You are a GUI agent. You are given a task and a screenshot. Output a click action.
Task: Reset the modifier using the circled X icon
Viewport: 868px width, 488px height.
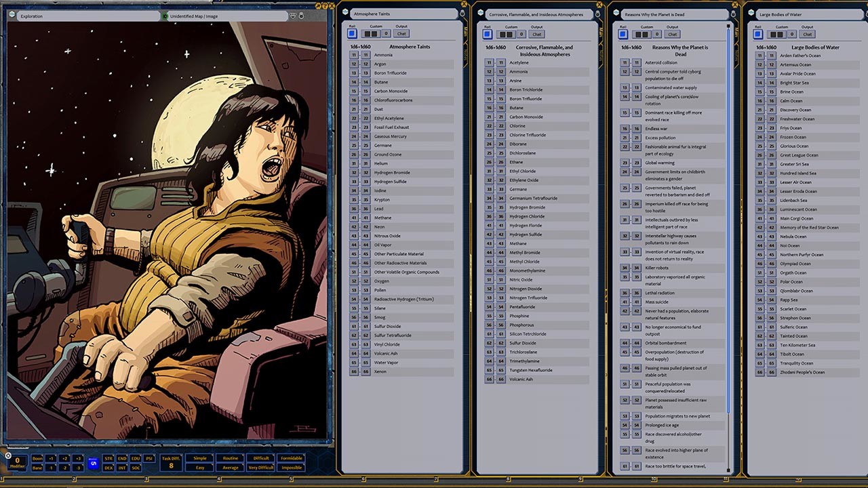coord(8,456)
